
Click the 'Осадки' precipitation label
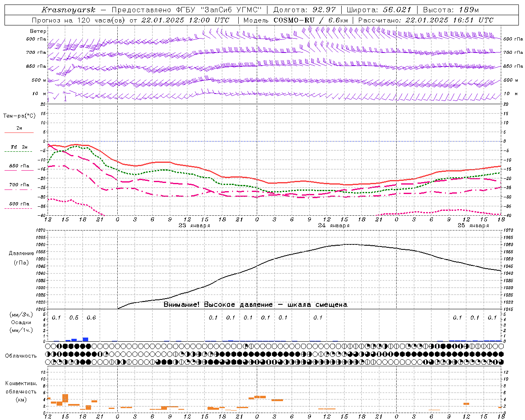tap(21, 322)
